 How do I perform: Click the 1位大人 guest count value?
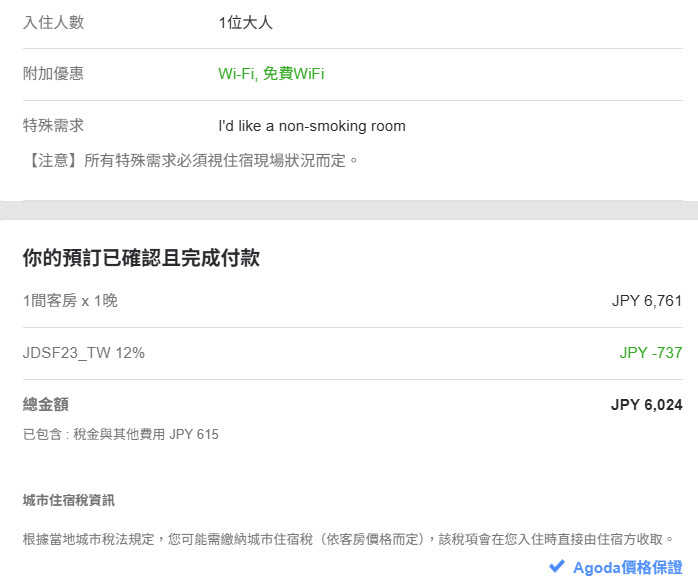tap(245, 22)
